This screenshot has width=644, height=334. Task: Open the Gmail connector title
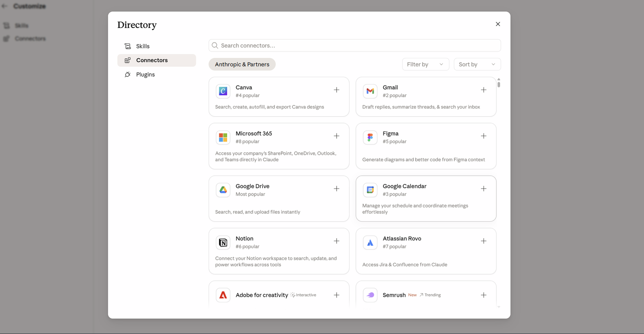(x=390, y=87)
